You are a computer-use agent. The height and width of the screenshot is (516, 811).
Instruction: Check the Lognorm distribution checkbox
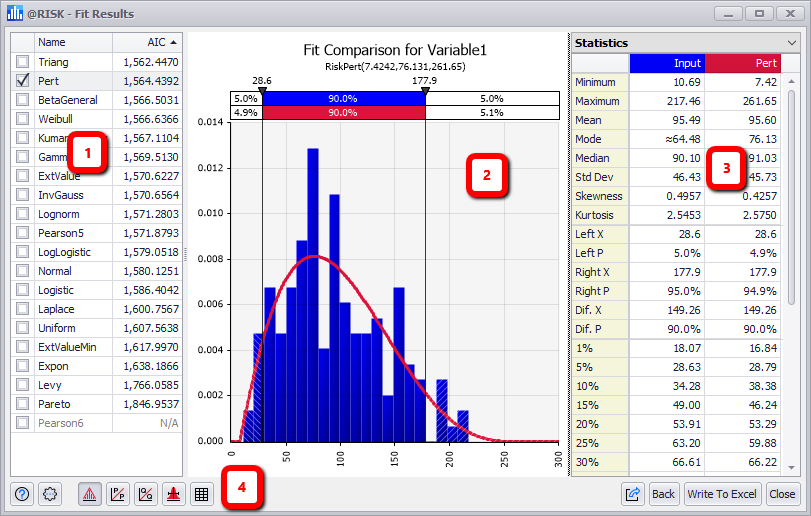(22, 214)
